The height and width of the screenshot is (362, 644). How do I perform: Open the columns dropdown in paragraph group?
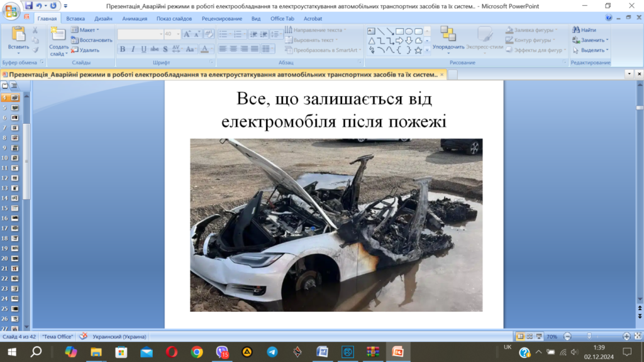click(267, 49)
